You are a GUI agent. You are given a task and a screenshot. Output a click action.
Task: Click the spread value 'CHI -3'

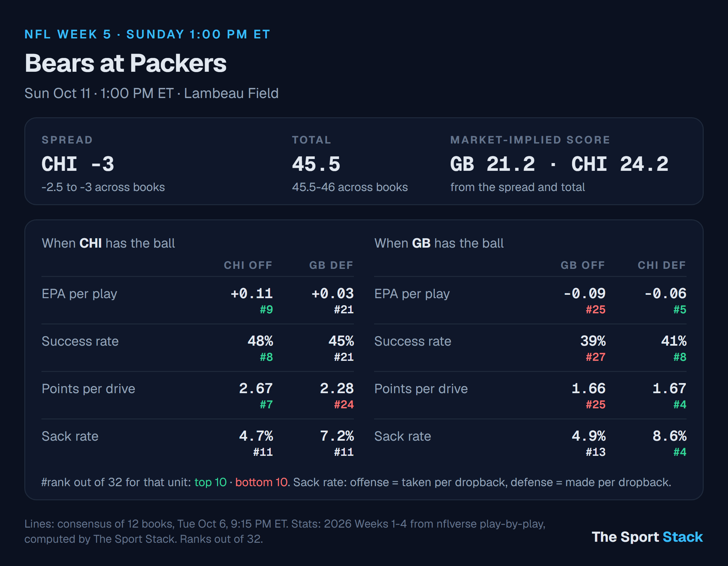[x=78, y=164]
